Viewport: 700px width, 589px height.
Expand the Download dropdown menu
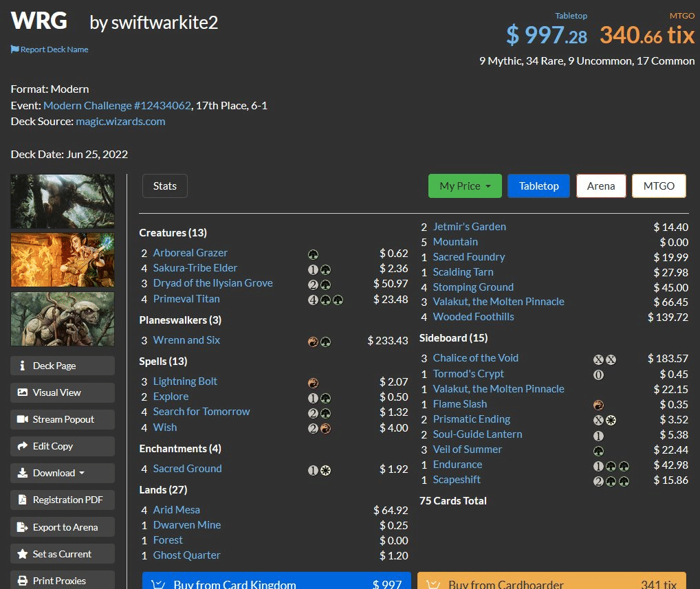click(63, 473)
